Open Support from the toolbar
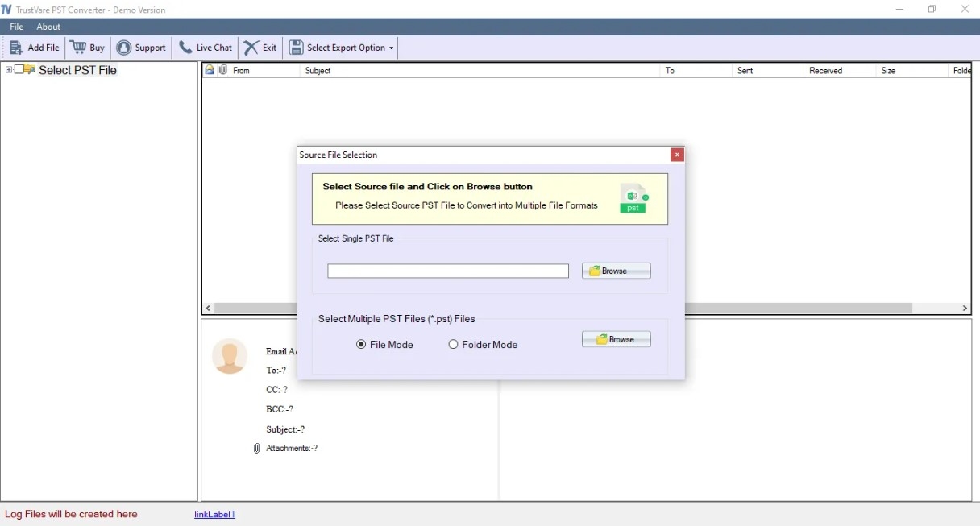 [141, 48]
